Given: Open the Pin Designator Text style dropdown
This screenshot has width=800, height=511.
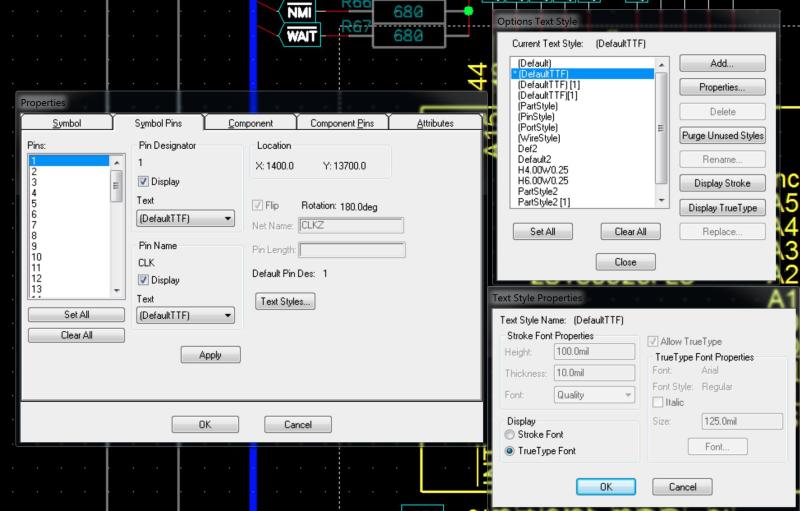Looking at the screenshot, I should (x=185, y=218).
